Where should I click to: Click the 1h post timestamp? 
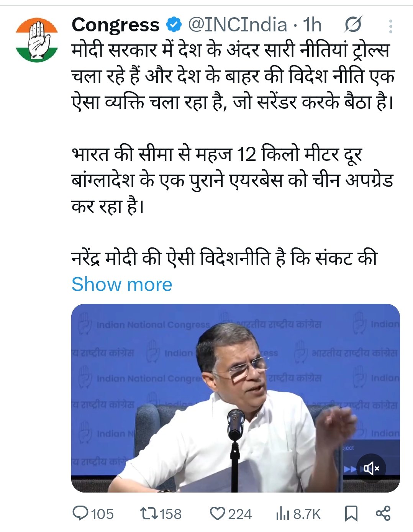(312, 25)
